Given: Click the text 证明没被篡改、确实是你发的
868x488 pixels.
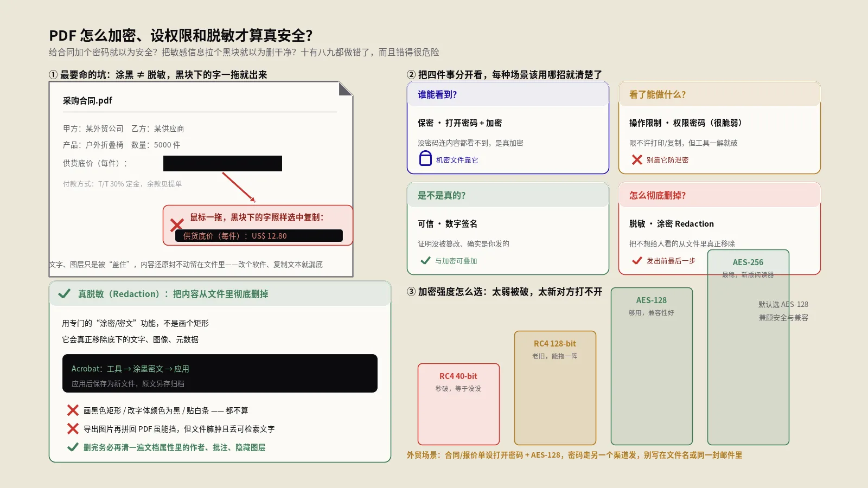Looking at the screenshot, I should [463, 244].
